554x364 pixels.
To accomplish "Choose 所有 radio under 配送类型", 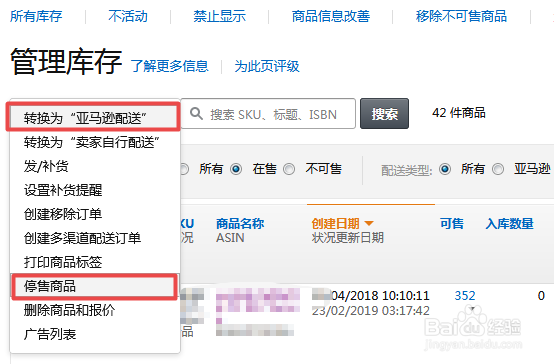I will point(445,169).
